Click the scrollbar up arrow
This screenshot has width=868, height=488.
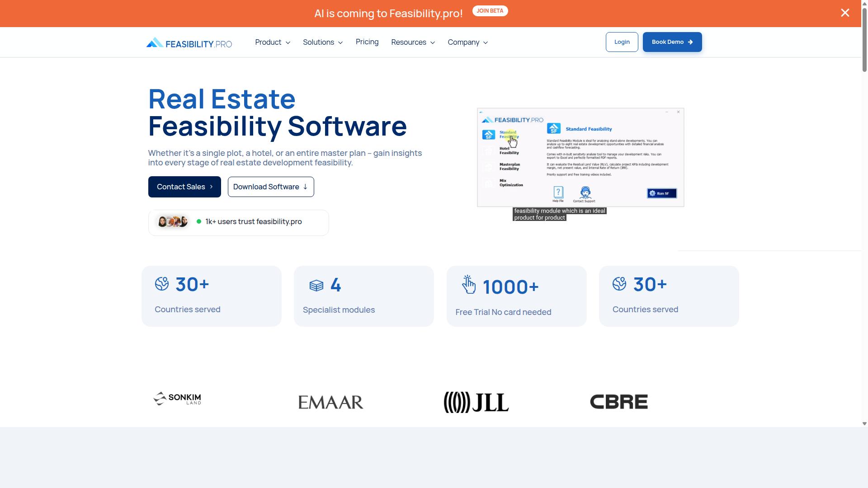tap(864, 3)
